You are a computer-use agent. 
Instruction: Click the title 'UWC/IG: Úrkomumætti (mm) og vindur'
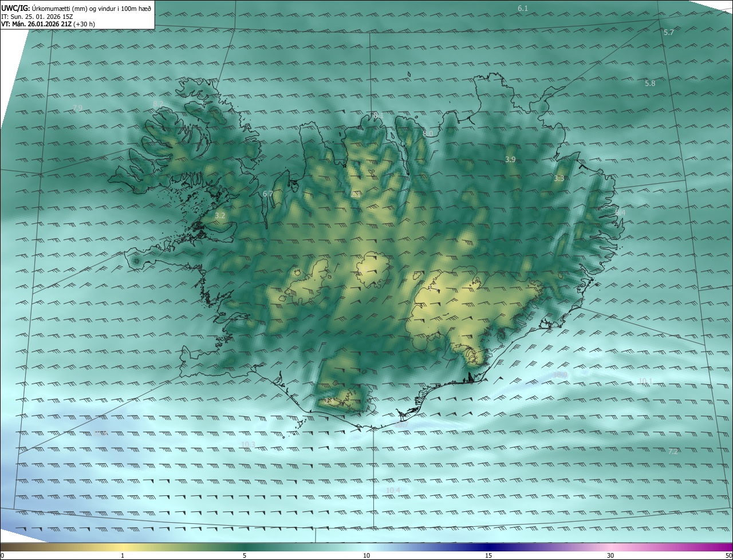[76, 7]
